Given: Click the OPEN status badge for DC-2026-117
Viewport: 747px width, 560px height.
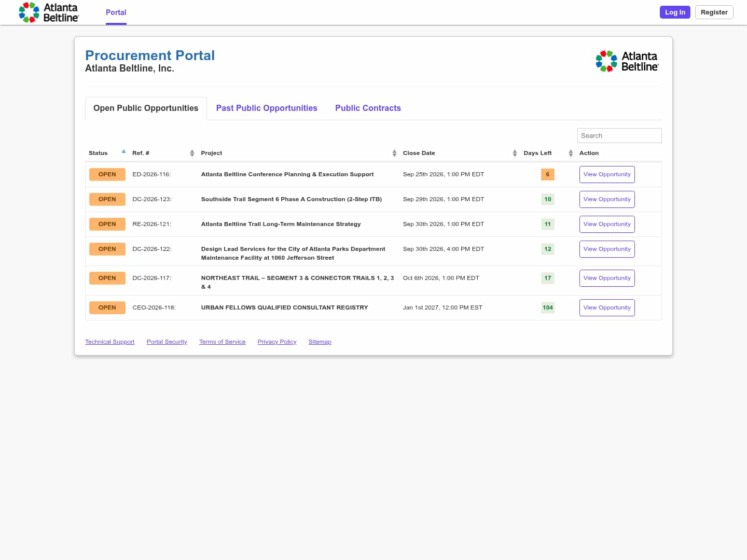Looking at the screenshot, I should [x=107, y=278].
